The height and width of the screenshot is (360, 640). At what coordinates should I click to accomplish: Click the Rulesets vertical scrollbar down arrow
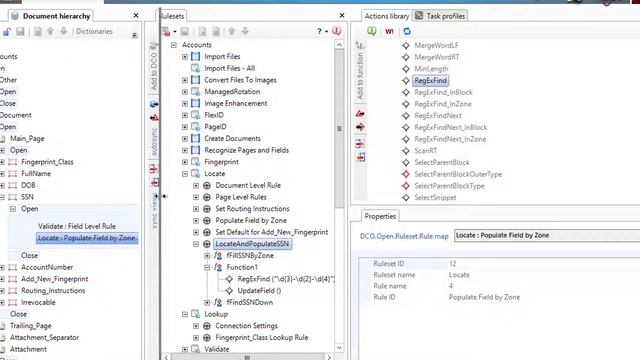click(x=339, y=348)
